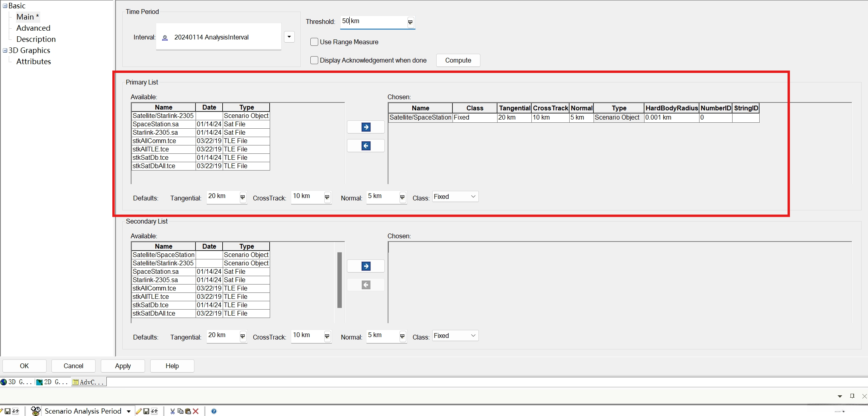Click the clock-and-plus time component icon
The width and height of the screenshot is (868, 416).
35,411
